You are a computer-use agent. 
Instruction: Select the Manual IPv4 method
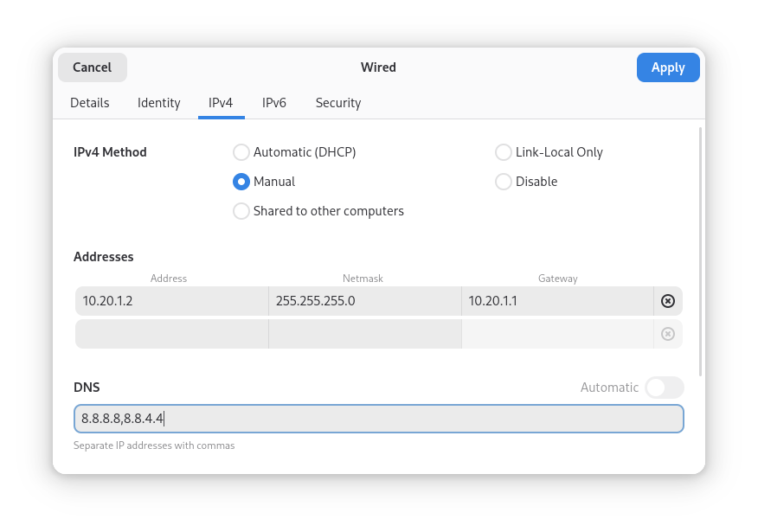coord(241,182)
